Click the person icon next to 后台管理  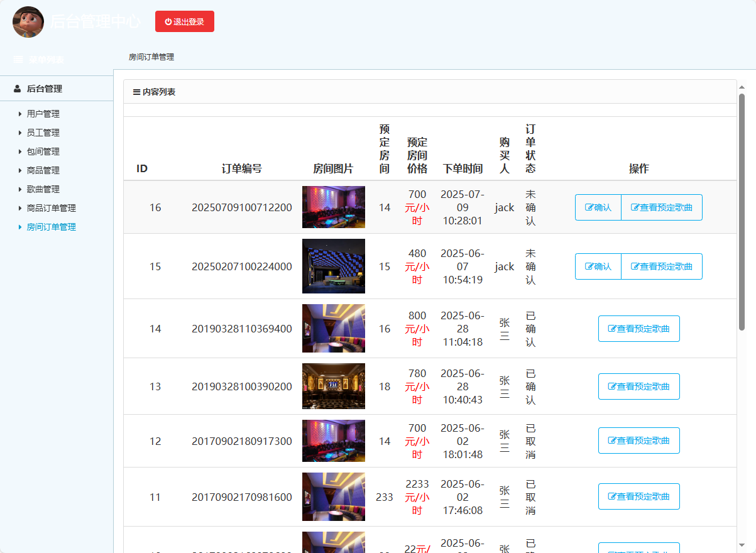[16, 88]
